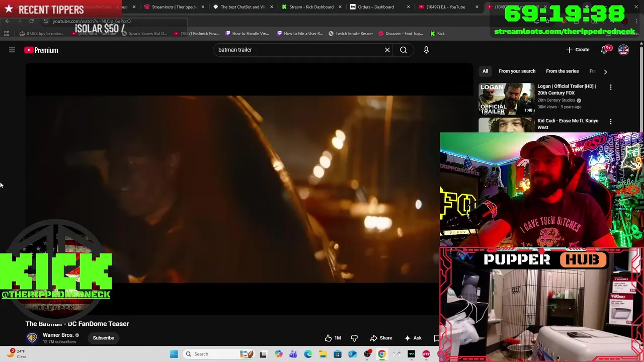Open How to File a User R... bookmark
The height and width of the screenshot is (362, 644).
pyautogui.click(x=299, y=33)
